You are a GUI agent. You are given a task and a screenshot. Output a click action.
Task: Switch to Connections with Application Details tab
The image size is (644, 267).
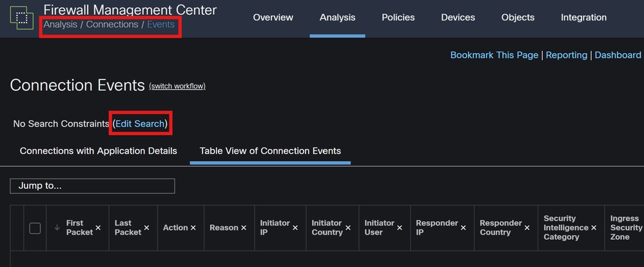[99, 151]
